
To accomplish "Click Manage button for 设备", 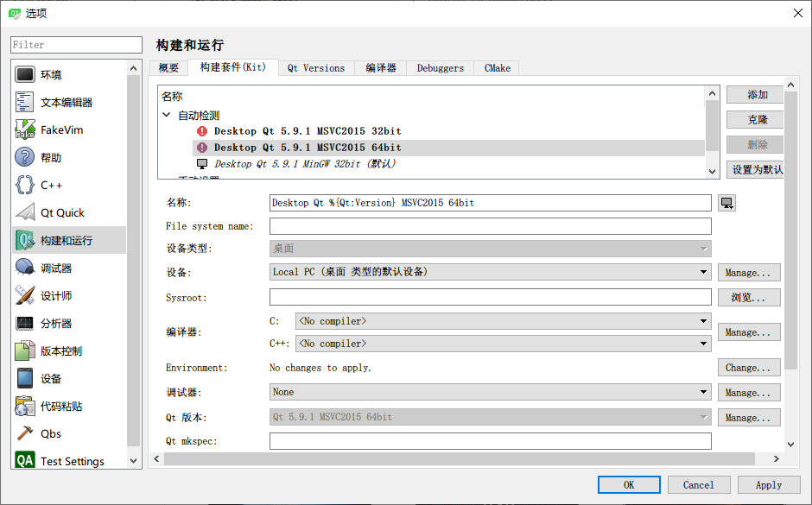I will [x=749, y=272].
